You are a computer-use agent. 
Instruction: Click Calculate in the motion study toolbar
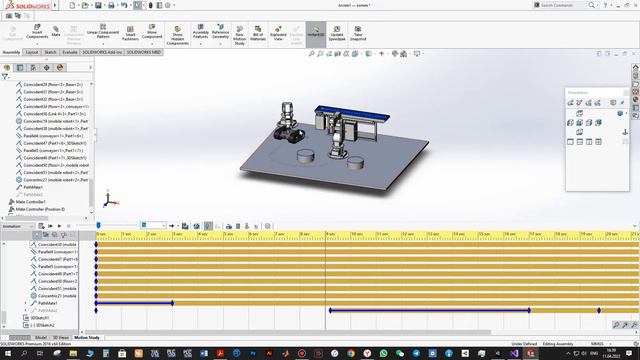coord(41,226)
